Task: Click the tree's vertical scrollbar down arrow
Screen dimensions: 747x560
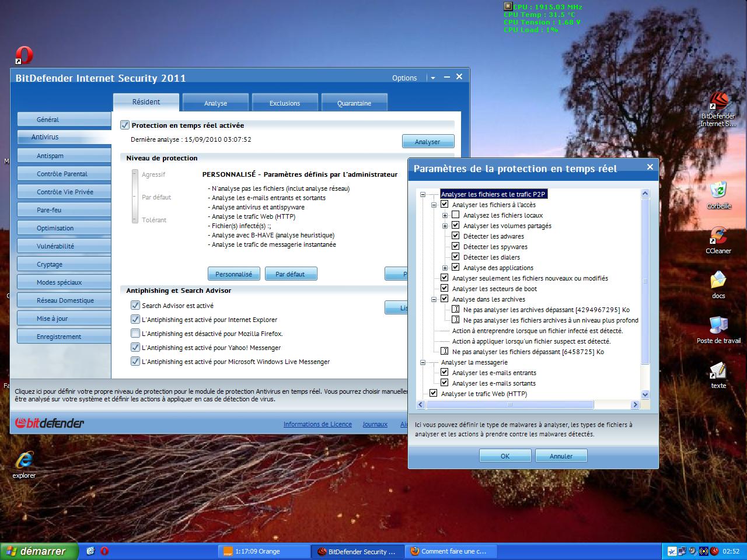Action: 645,394
